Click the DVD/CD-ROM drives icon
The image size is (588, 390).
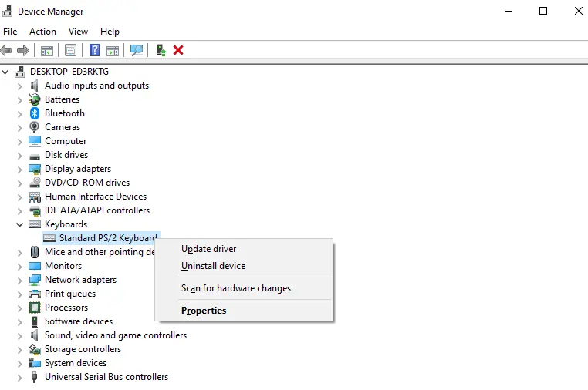(x=35, y=183)
